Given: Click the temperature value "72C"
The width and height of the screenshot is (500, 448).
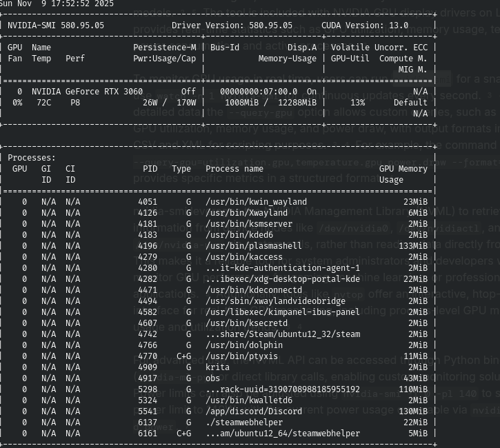Looking at the screenshot, I should coord(44,103).
